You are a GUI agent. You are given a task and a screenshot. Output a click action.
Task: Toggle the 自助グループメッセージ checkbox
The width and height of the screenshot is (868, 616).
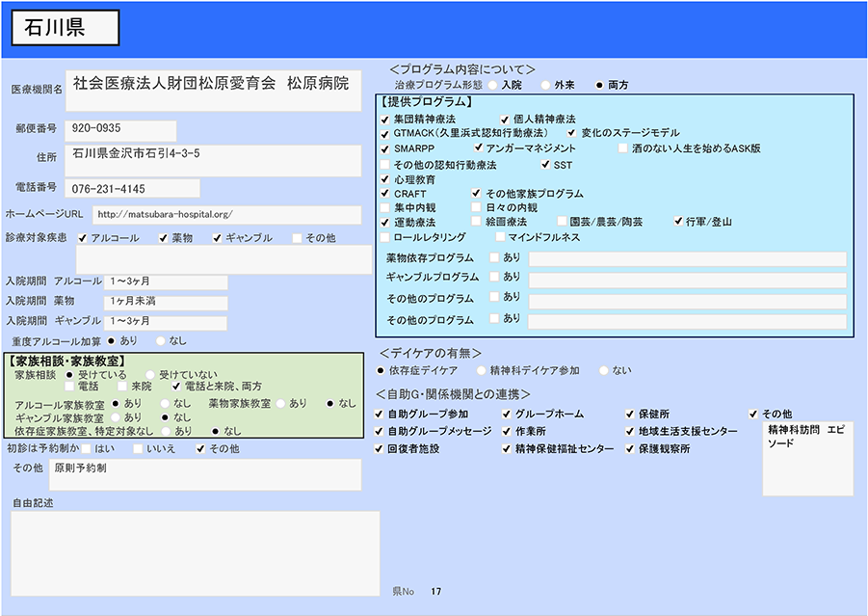[x=380, y=432]
